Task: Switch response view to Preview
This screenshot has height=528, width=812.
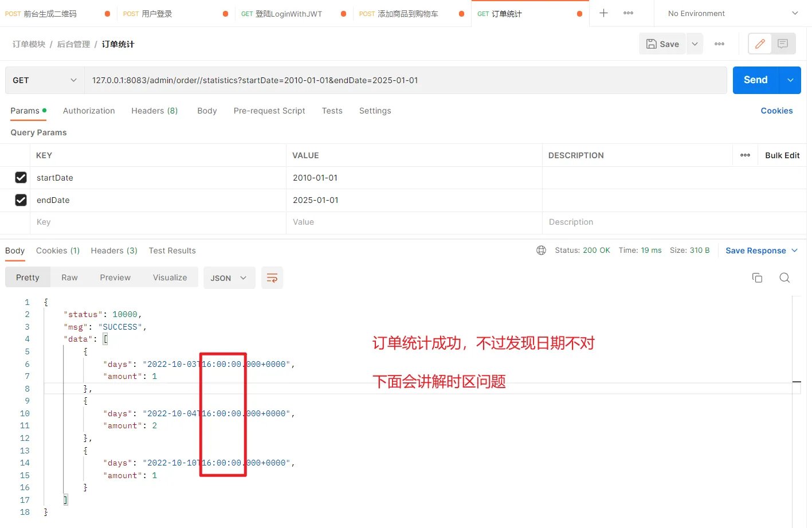Action: point(115,277)
